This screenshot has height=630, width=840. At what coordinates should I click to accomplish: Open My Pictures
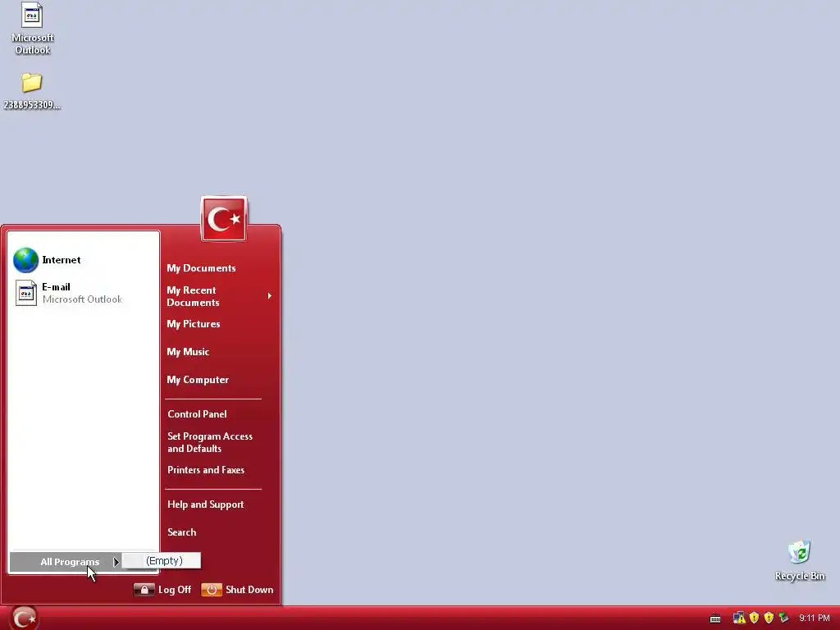[194, 323]
